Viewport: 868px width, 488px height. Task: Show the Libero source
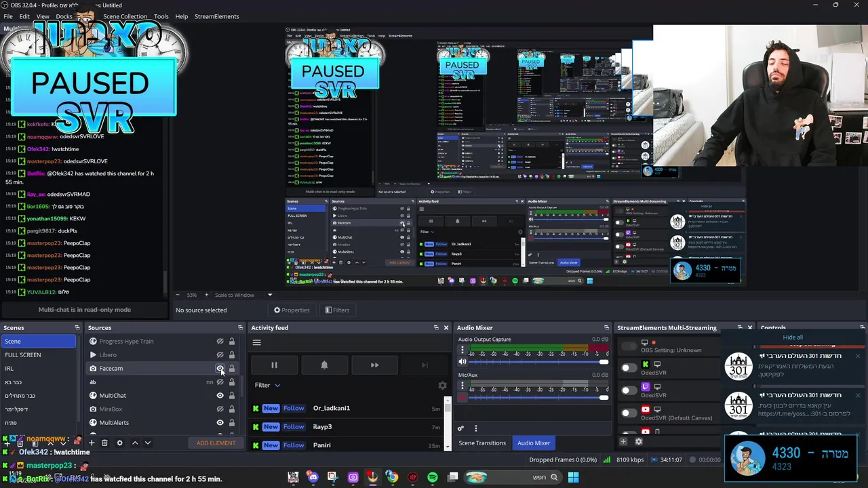(220, 354)
